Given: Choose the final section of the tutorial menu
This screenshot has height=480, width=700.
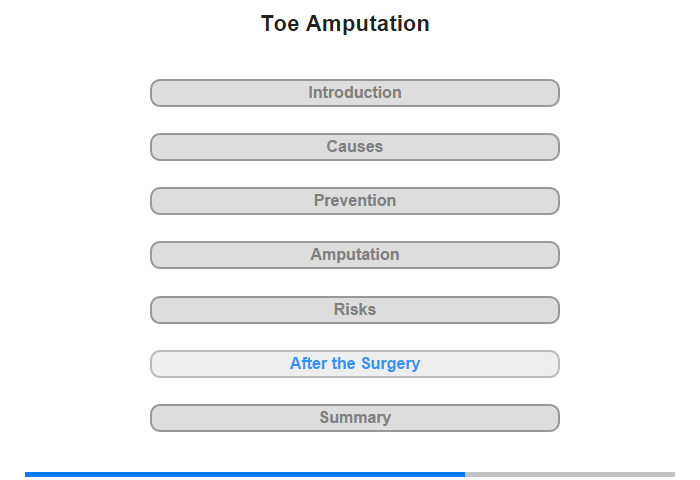Looking at the screenshot, I should click(x=354, y=418).
